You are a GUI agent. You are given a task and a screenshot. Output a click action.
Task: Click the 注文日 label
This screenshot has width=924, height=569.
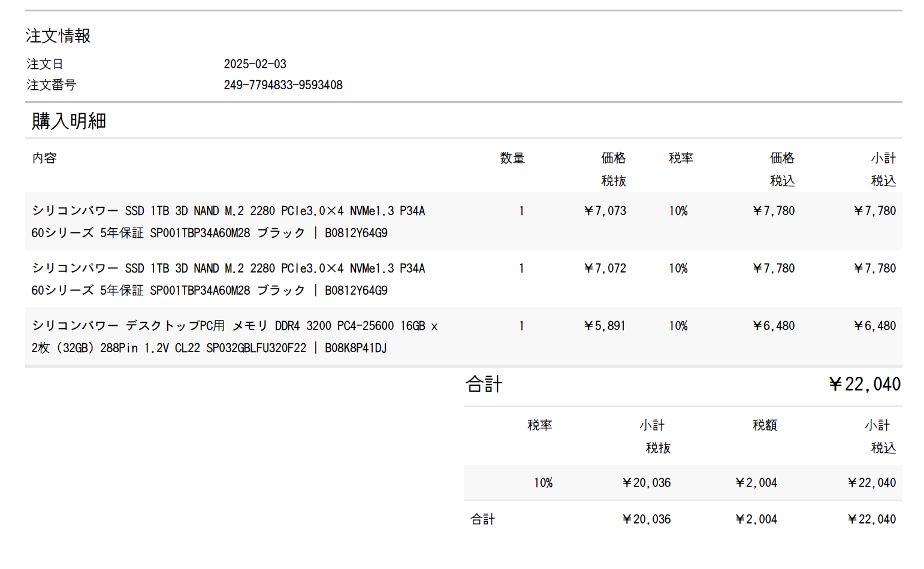pos(45,64)
